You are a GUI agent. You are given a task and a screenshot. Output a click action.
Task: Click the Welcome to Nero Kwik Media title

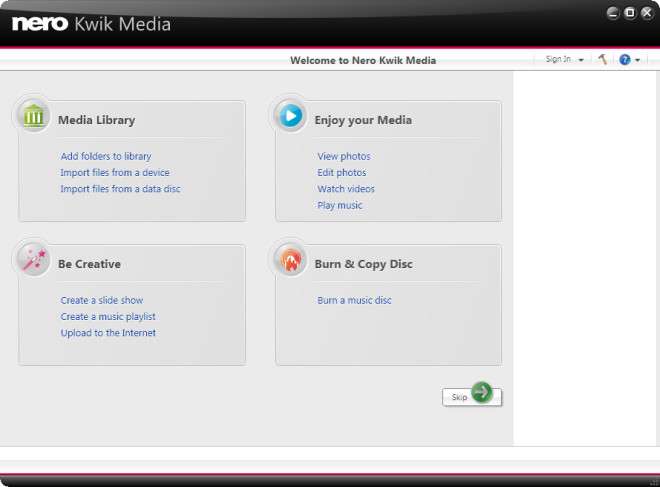point(363,60)
